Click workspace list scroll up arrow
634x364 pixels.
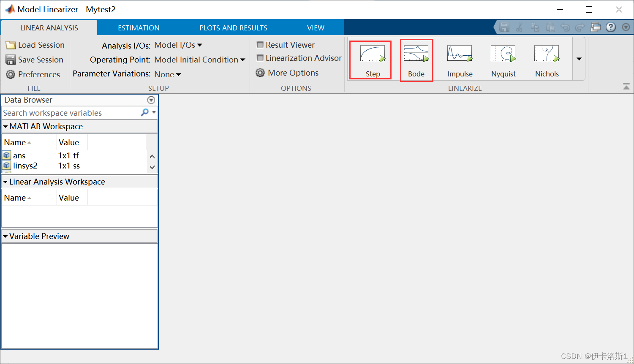[152, 156]
